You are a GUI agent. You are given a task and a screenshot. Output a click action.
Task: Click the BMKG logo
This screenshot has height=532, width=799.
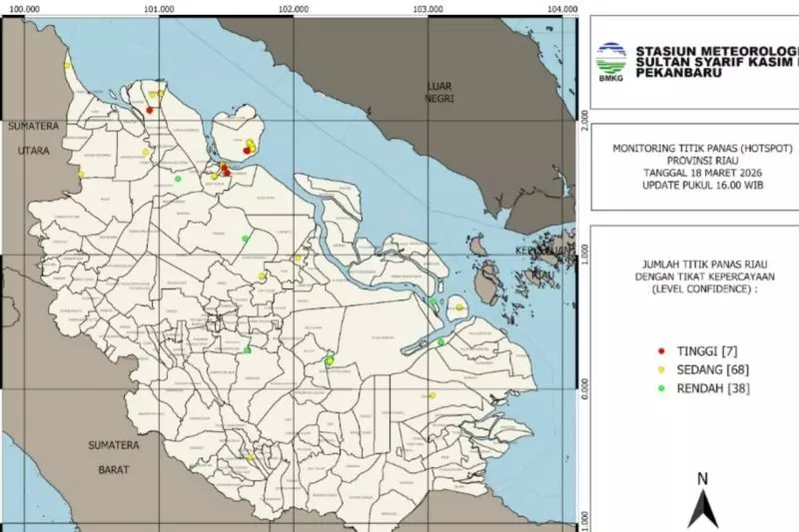pos(609,62)
